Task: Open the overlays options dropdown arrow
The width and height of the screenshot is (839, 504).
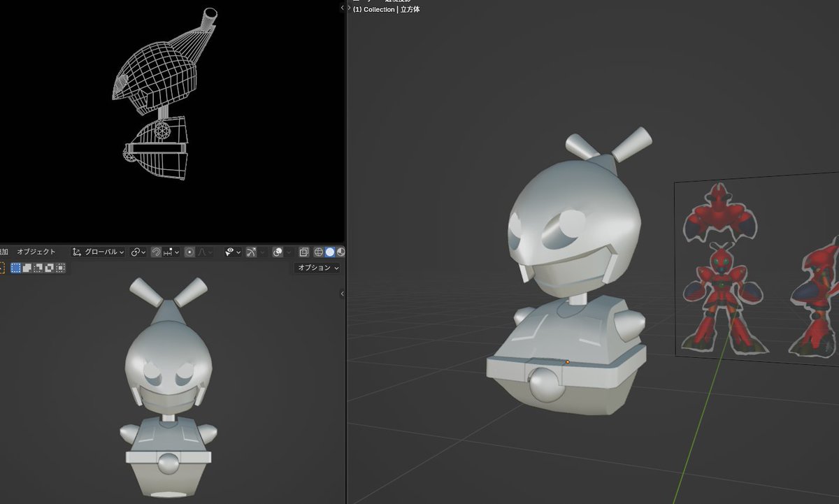Action: 288,252
